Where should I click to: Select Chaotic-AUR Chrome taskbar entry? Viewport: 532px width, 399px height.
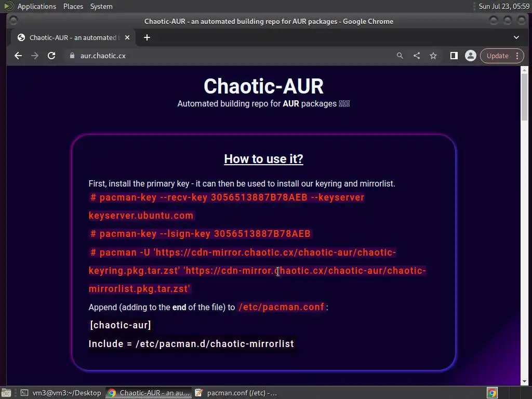tap(148, 393)
